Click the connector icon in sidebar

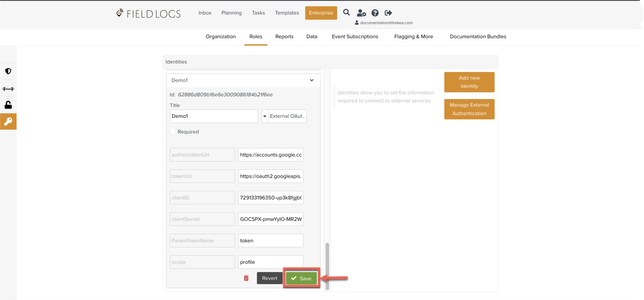(8, 89)
